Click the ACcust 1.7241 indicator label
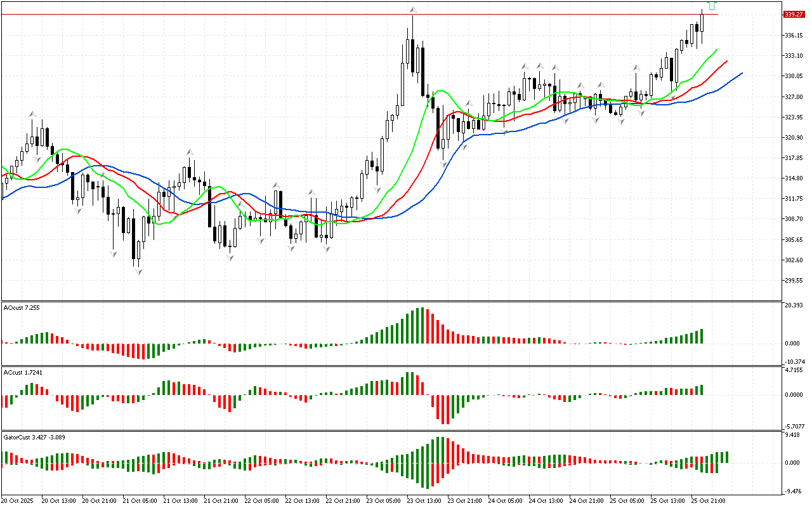This screenshot has height=508, width=812. 23,372
